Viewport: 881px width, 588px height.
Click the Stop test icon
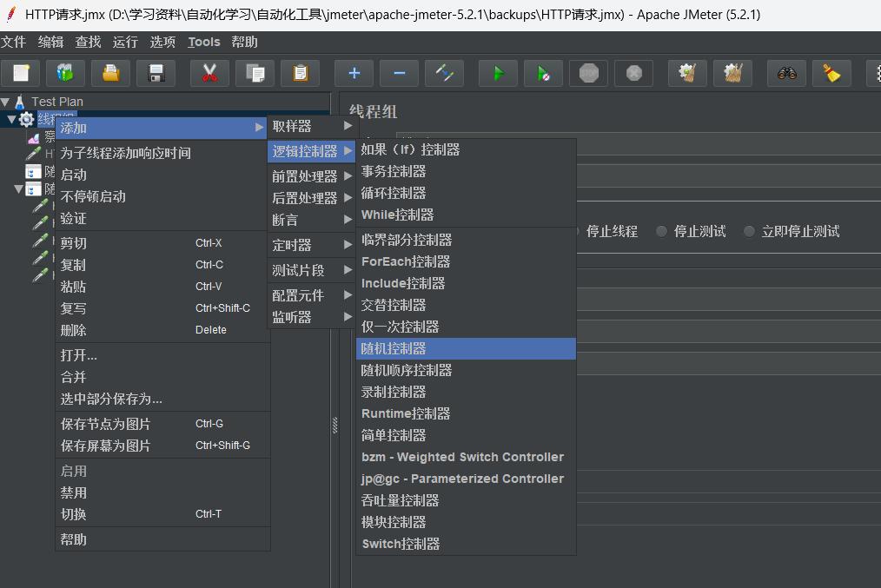point(589,73)
